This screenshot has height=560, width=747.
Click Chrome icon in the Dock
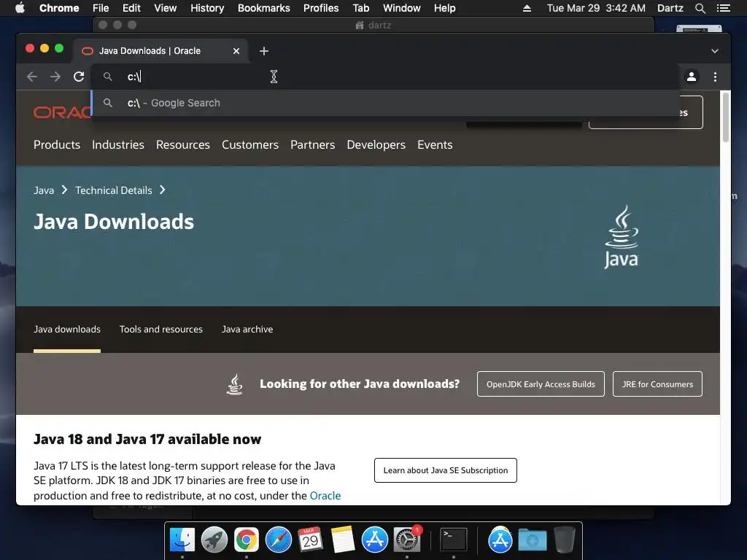(x=247, y=540)
